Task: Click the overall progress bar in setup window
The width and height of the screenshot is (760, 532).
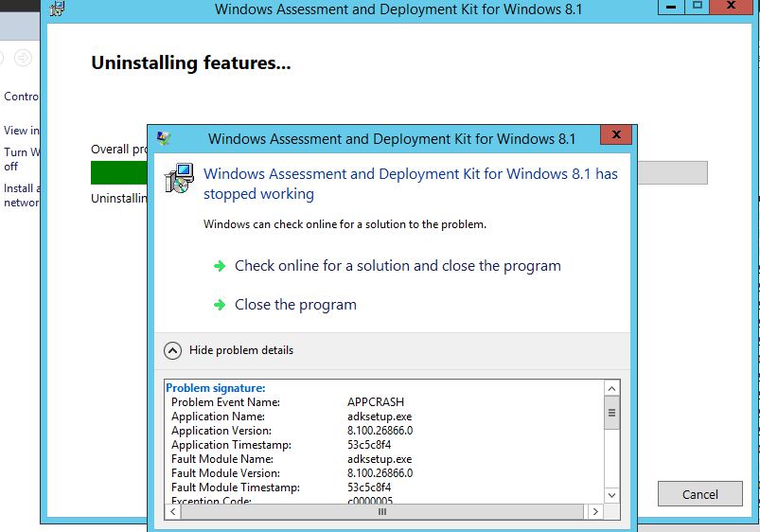Action: [x=398, y=172]
